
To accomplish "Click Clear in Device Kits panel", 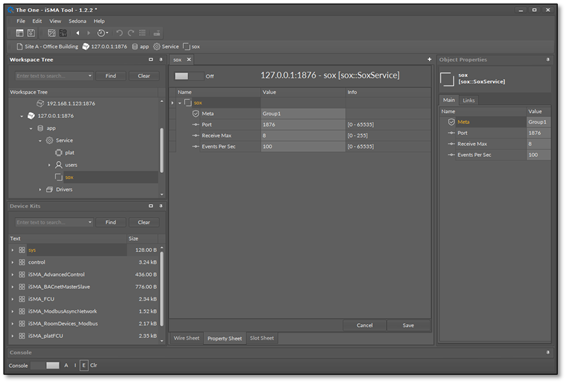I will point(144,222).
